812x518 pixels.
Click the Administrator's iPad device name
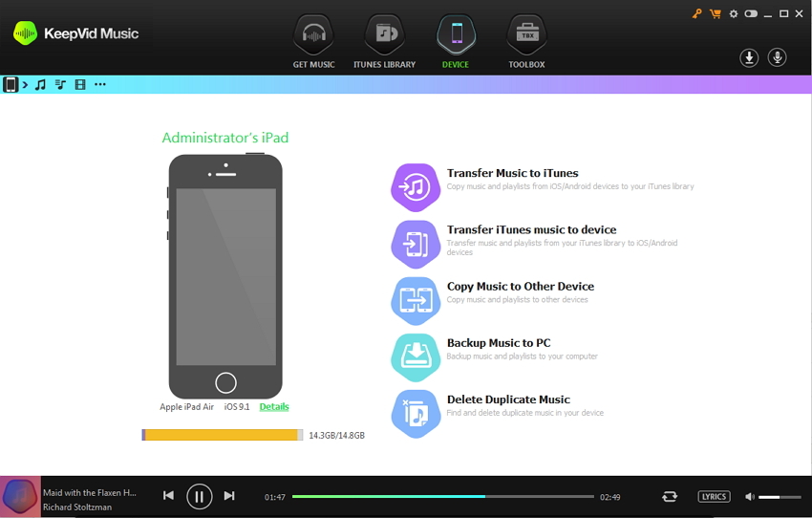pyautogui.click(x=225, y=138)
